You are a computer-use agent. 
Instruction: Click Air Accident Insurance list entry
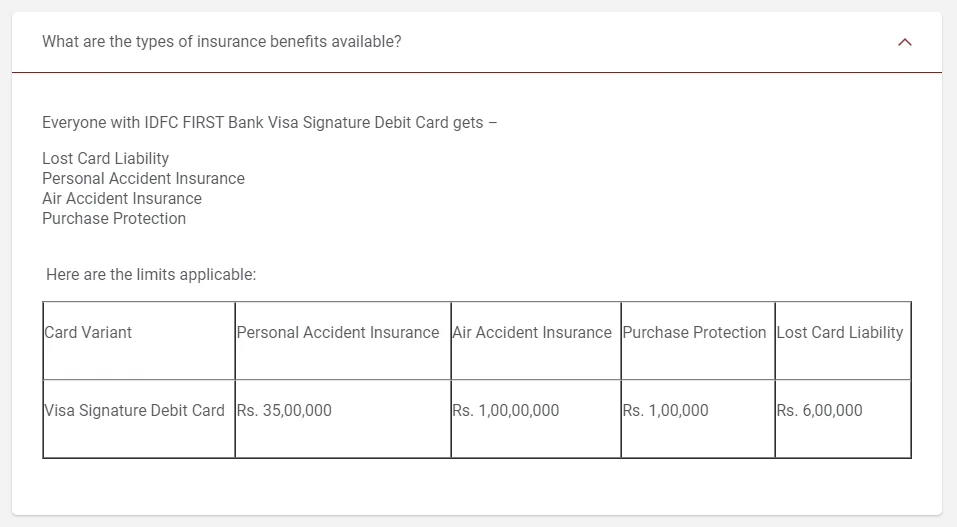pos(122,198)
